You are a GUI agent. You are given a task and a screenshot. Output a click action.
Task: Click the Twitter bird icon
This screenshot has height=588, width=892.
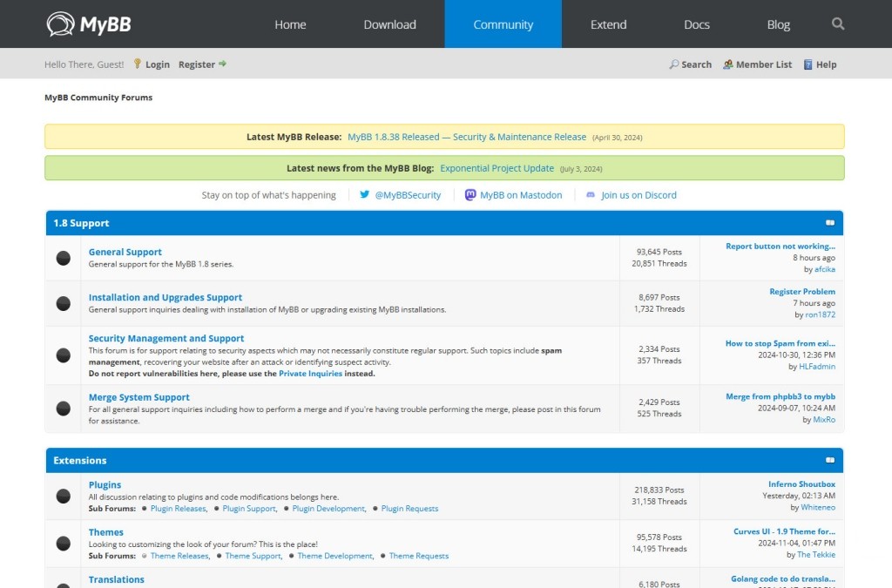click(365, 194)
